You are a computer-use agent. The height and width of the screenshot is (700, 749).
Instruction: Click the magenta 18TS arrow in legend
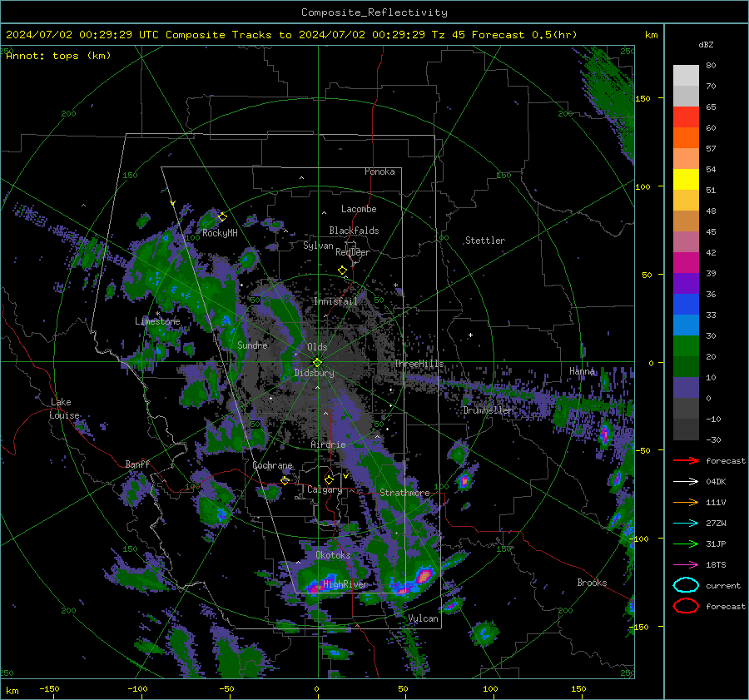[x=686, y=565]
